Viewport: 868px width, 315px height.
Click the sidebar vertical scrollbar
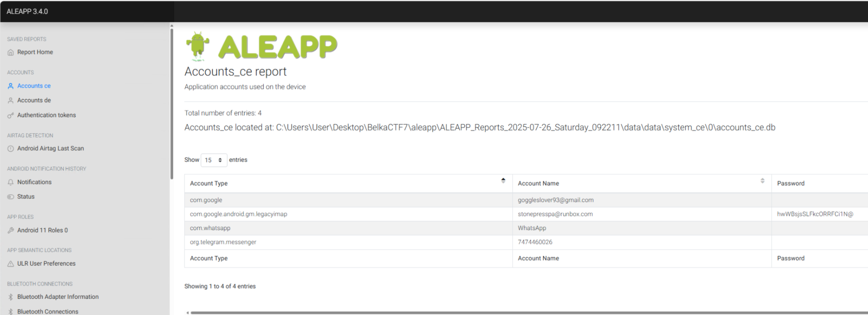coord(172,104)
